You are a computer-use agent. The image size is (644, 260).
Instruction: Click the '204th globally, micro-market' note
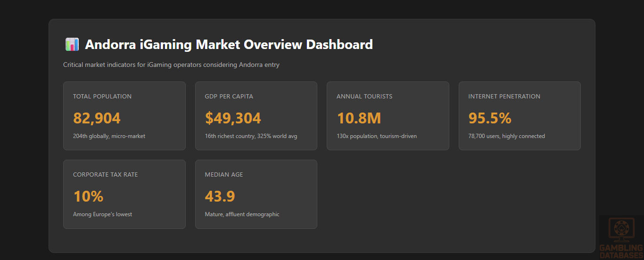tap(109, 136)
